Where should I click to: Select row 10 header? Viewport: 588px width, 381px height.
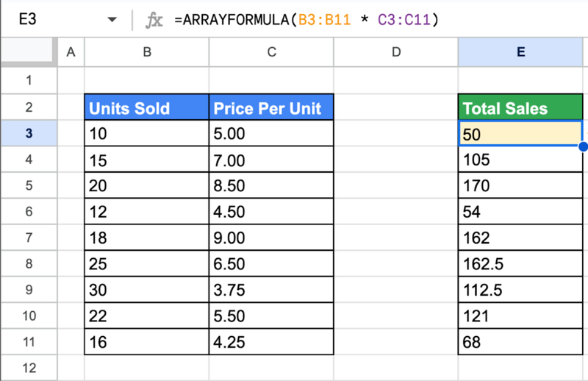click(29, 316)
